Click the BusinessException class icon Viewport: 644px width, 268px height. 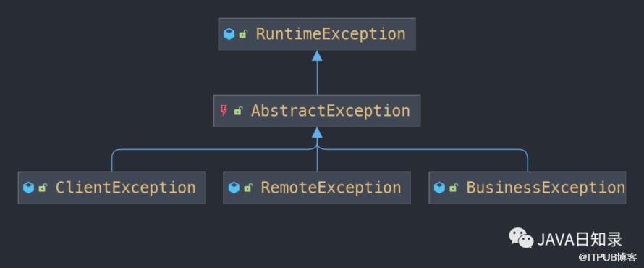click(x=439, y=188)
